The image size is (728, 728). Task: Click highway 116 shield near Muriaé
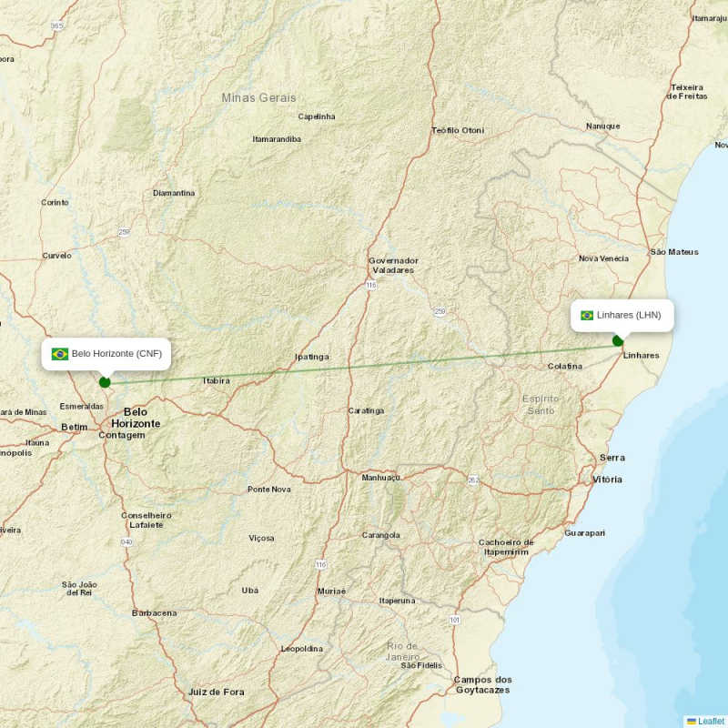click(321, 564)
